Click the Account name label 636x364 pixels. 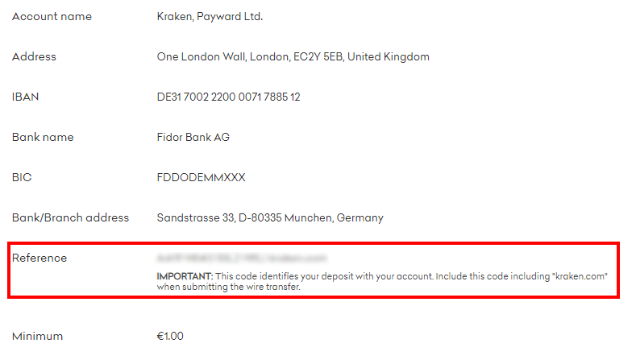[x=52, y=17]
